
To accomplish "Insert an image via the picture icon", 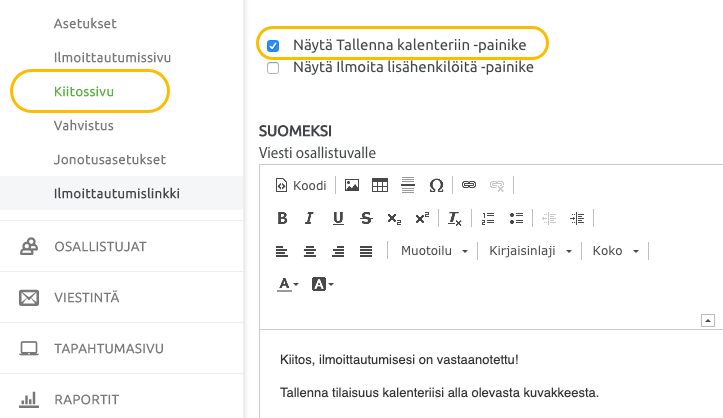I will click(352, 185).
